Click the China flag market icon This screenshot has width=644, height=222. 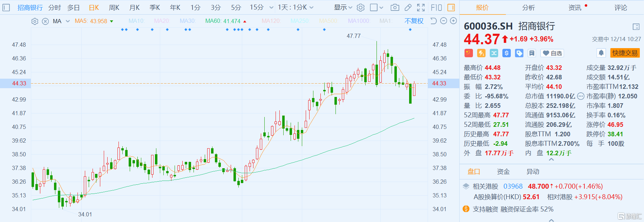(x=469, y=53)
